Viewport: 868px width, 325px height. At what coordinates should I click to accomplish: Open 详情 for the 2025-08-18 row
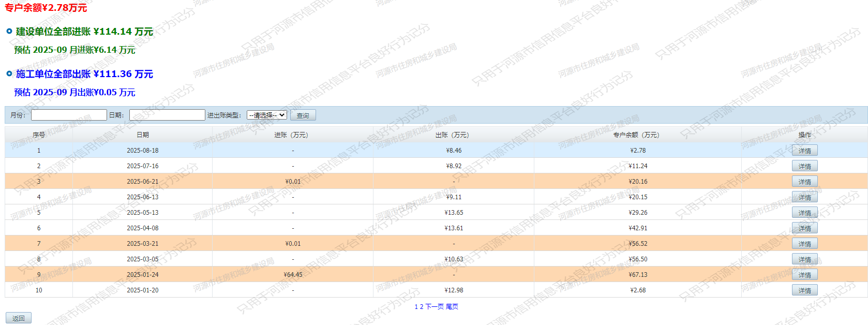click(804, 151)
